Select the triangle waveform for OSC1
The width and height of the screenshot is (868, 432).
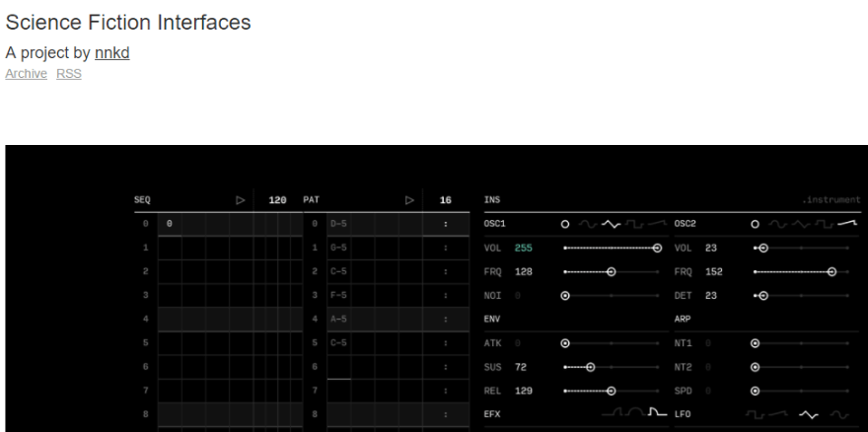[x=611, y=224]
